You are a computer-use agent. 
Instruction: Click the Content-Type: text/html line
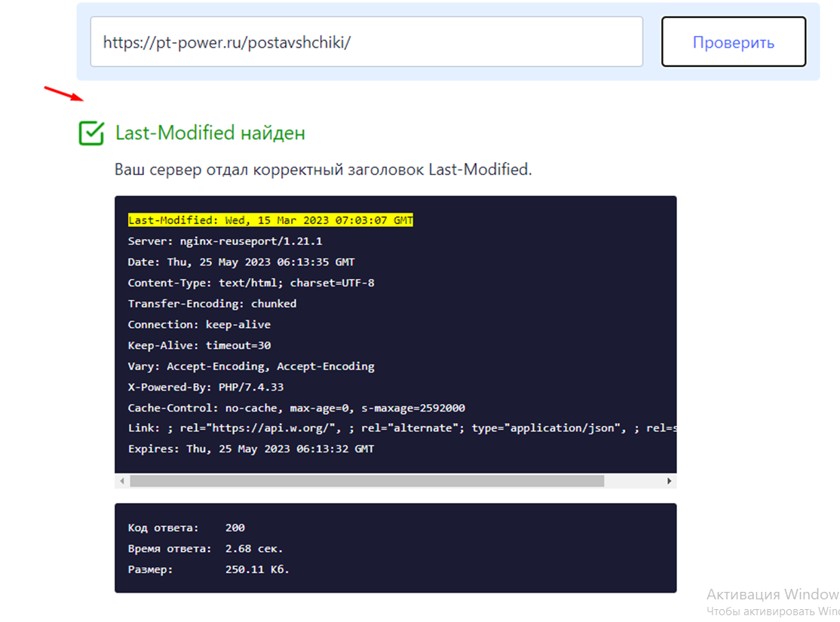click(x=250, y=283)
